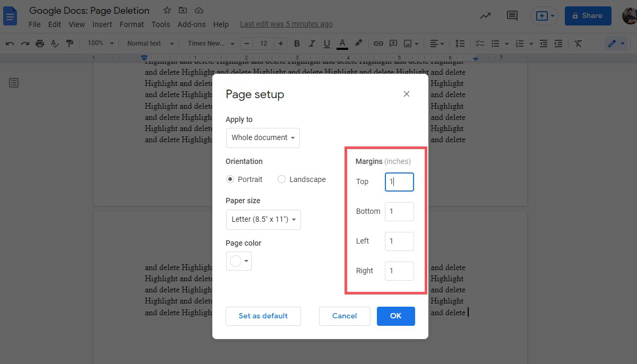Toggle Bold formatting
Image resolution: width=637 pixels, height=364 pixels.
click(297, 44)
